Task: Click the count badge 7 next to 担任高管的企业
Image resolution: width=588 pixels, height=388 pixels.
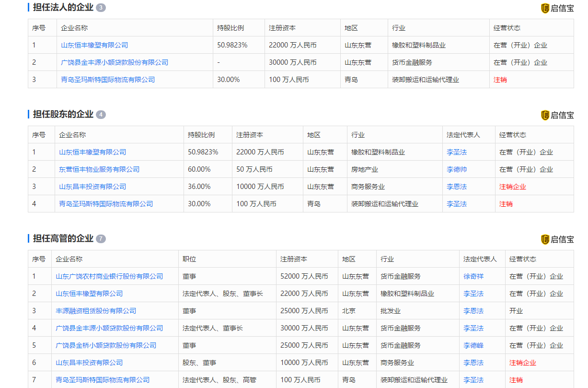Action: pos(101,239)
